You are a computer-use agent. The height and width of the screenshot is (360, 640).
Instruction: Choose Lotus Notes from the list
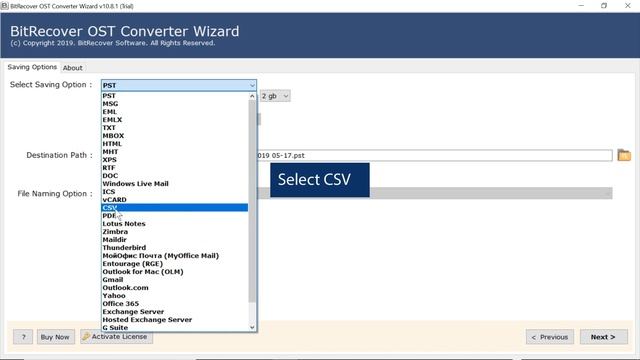[175, 224]
